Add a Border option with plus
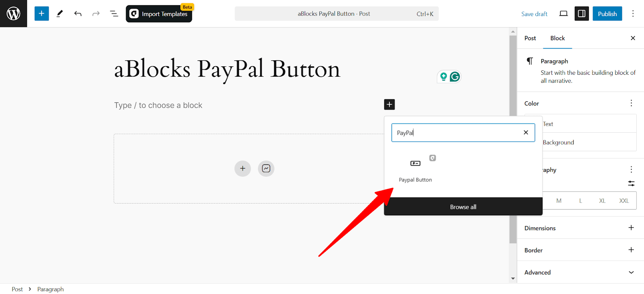The height and width of the screenshot is (294, 644). tap(631, 250)
